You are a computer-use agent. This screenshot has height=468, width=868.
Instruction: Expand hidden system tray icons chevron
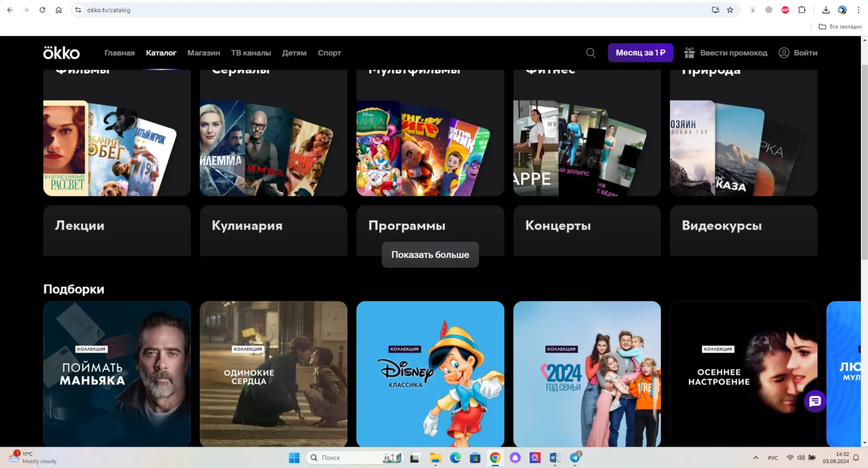[x=756, y=458]
